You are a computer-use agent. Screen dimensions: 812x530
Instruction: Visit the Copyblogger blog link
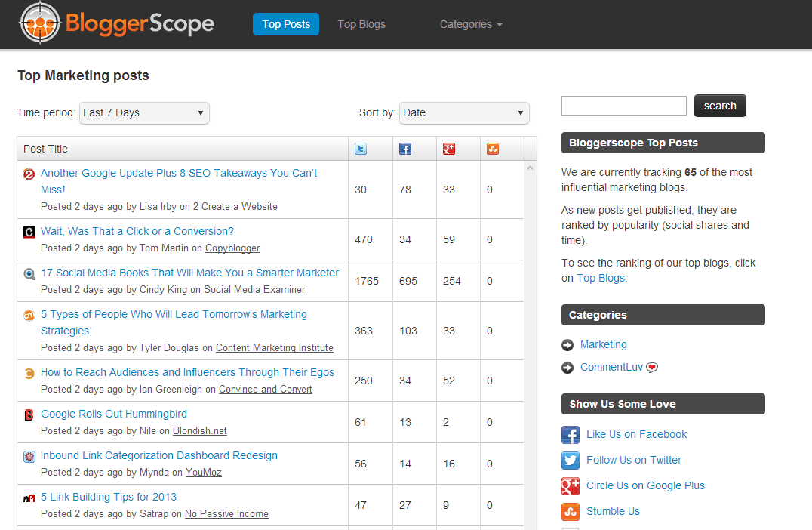click(232, 248)
